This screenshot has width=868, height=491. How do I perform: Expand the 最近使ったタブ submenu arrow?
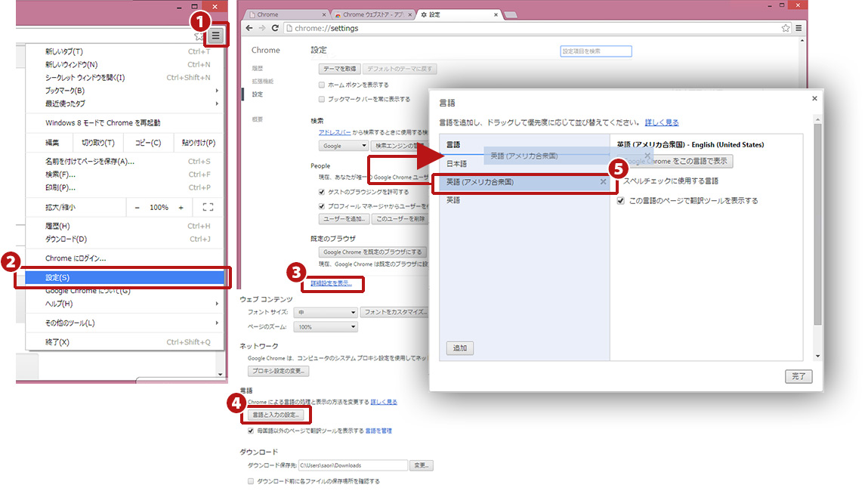217,103
